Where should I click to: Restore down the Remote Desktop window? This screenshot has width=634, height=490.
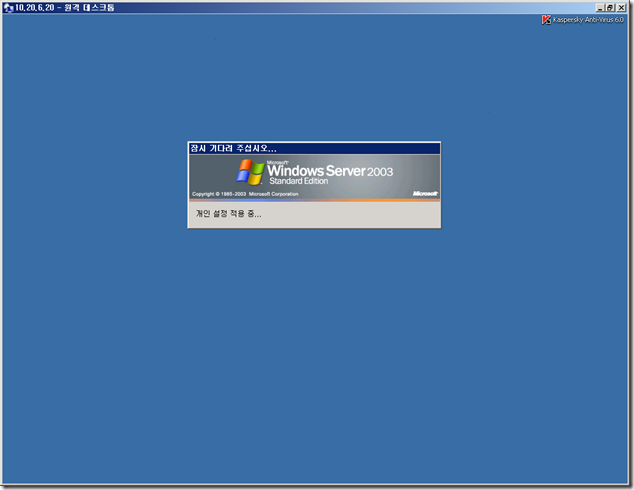[610, 8]
